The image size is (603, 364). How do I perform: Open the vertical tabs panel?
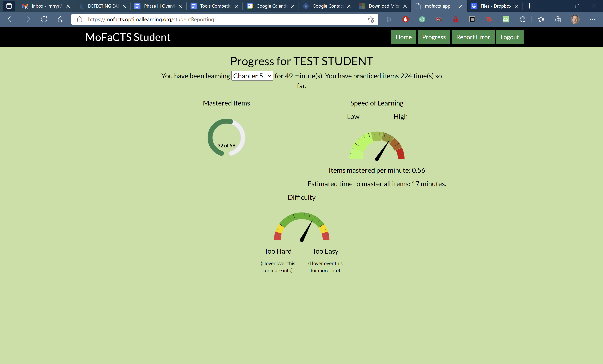[9, 6]
